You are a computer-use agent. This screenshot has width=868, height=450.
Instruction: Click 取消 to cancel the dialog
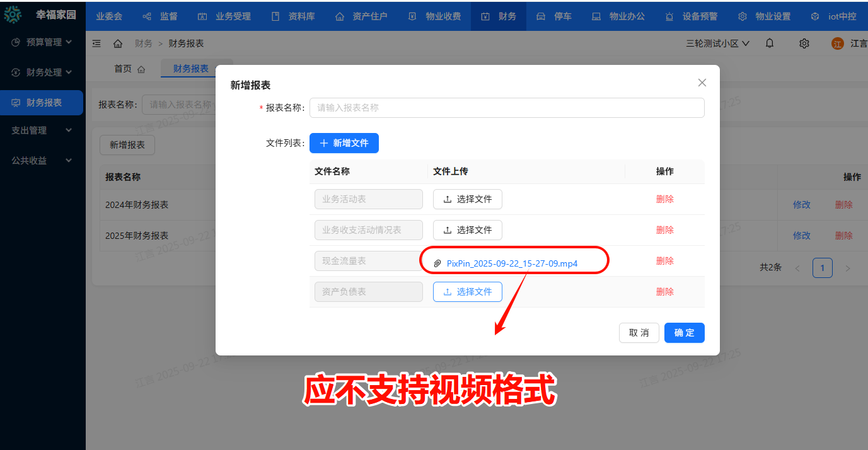tap(639, 333)
